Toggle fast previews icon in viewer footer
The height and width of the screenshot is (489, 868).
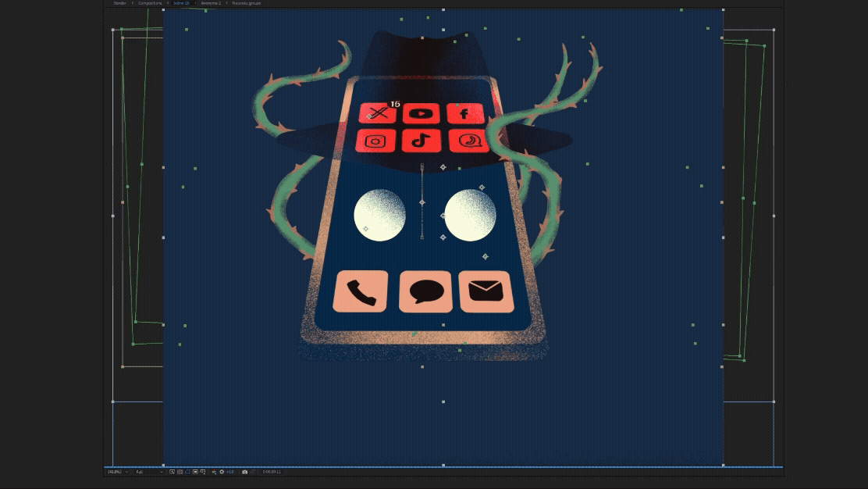173,472
